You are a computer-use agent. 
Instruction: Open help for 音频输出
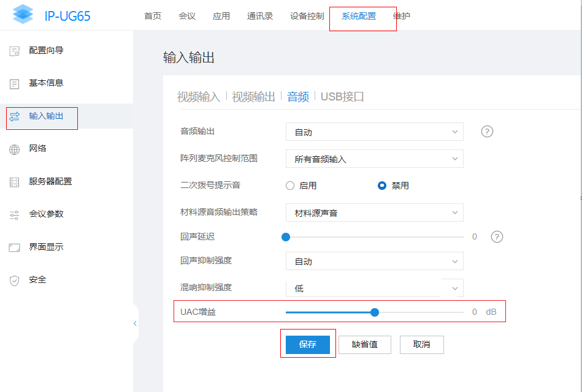(x=487, y=131)
